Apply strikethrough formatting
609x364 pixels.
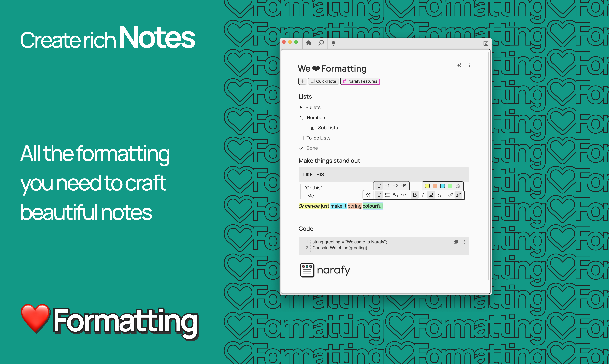439,195
